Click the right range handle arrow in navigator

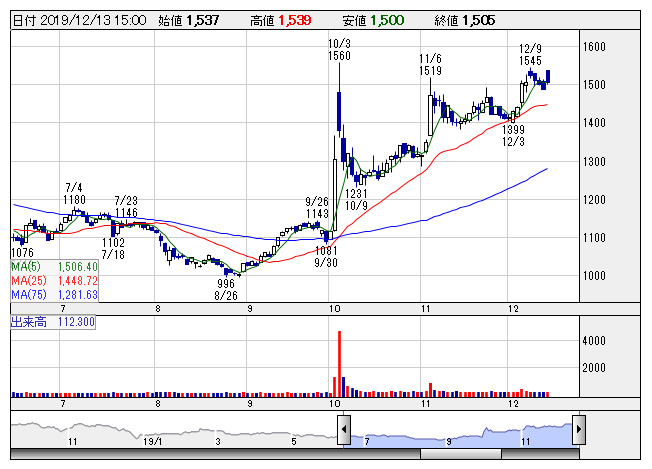click(579, 429)
